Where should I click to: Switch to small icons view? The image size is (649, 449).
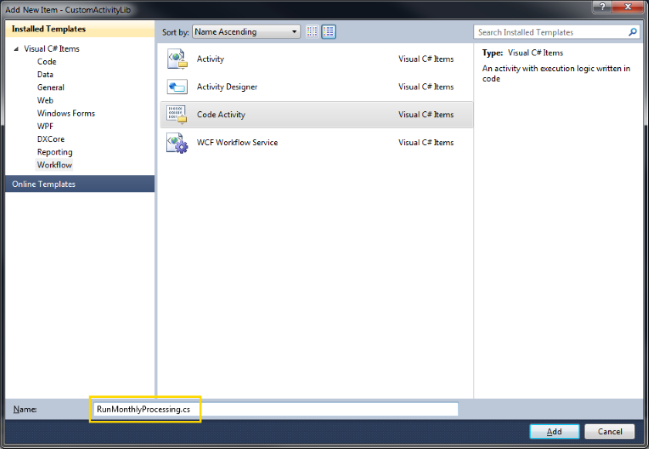(312, 32)
